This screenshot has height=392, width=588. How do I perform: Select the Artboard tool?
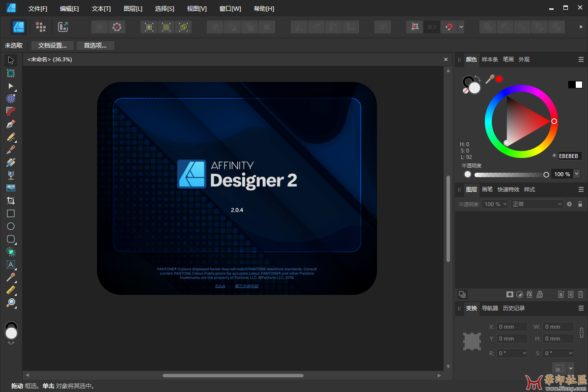[11, 74]
